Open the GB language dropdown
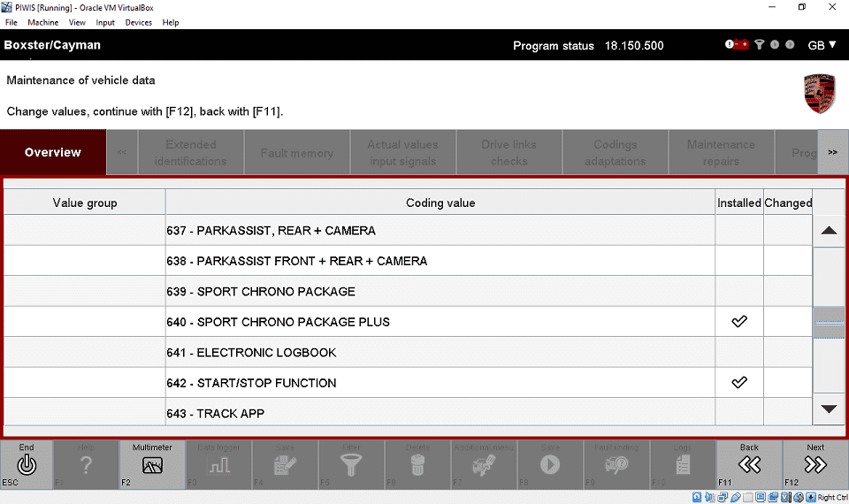The height and width of the screenshot is (504, 849). pyautogui.click(x=822, y=45)
